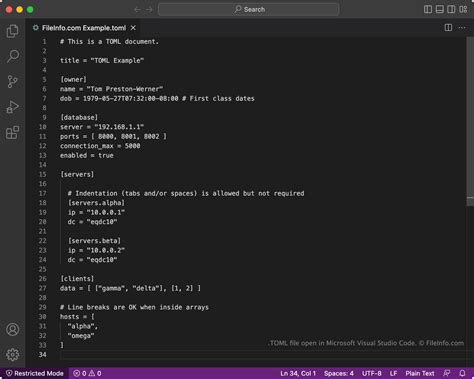The height and width of the screenshot is (379, 474).
Task: Open the Customize Layout menu
Action: click(x=463, y=9)
